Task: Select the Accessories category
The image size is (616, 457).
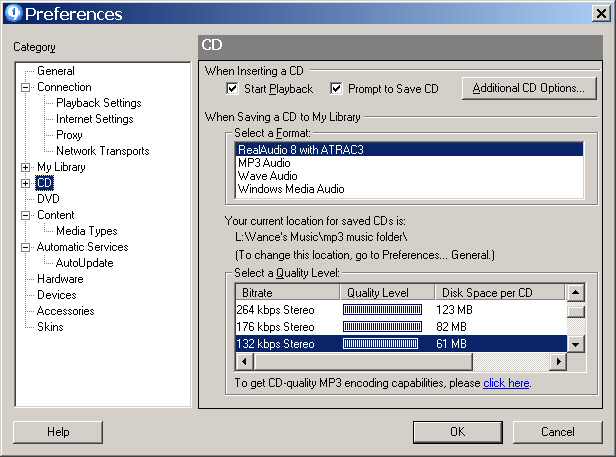Action: point(65,311)
